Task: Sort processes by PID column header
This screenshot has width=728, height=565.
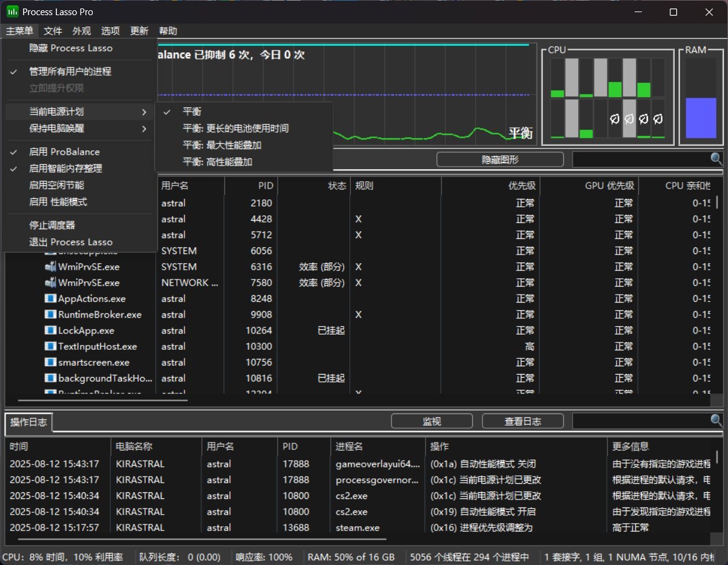Action: tap(251, 186)
